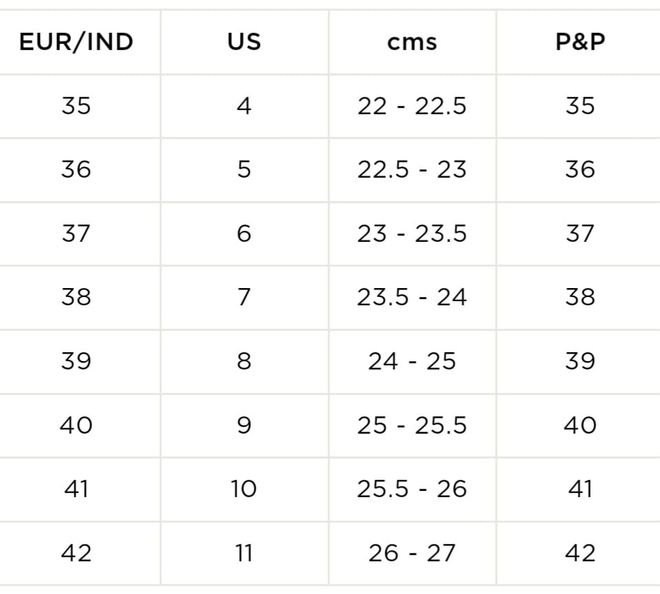
Task: Click the 25 - 25.5 cms cell
Action: 412,425
